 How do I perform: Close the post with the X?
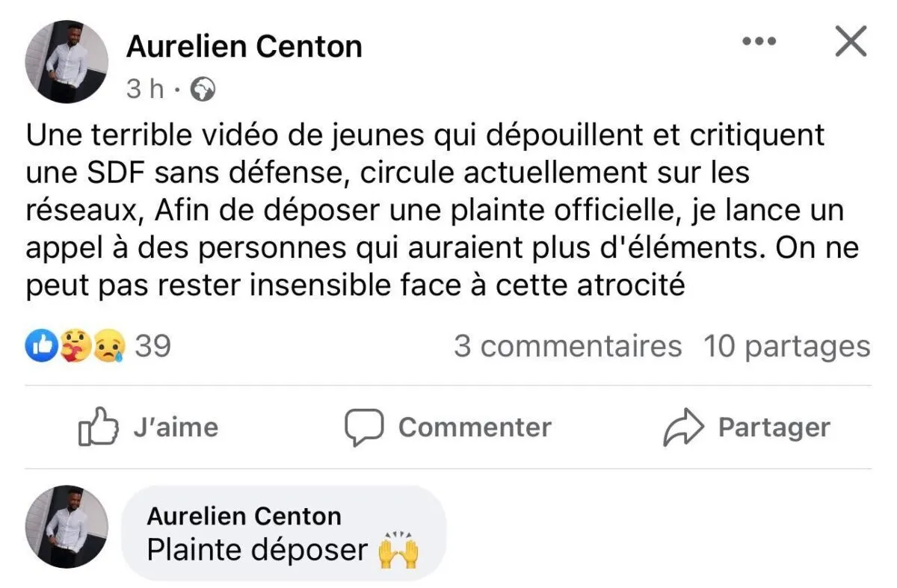coord(850,41)
